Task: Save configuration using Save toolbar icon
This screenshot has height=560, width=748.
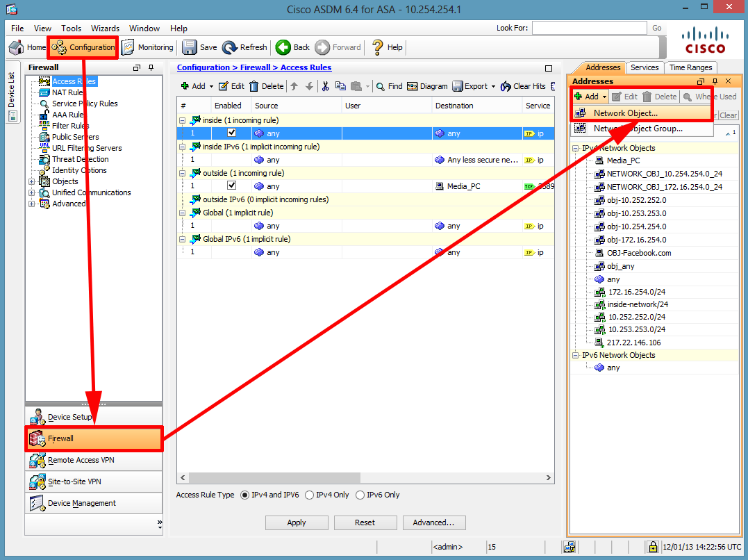Action: (x=199, y=47)
